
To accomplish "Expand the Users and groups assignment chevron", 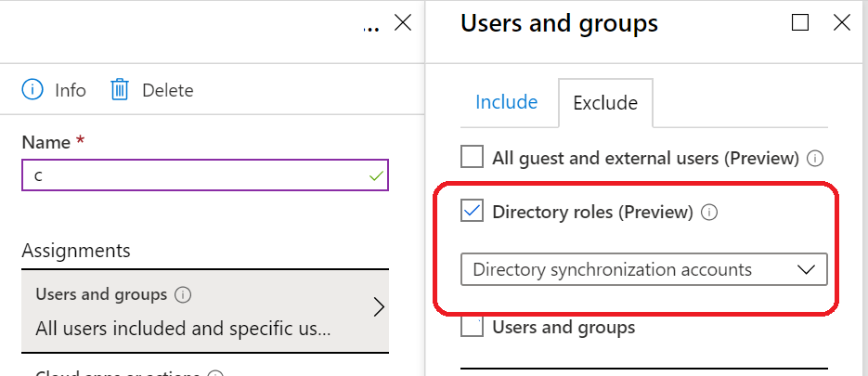I will pos(378,308).
